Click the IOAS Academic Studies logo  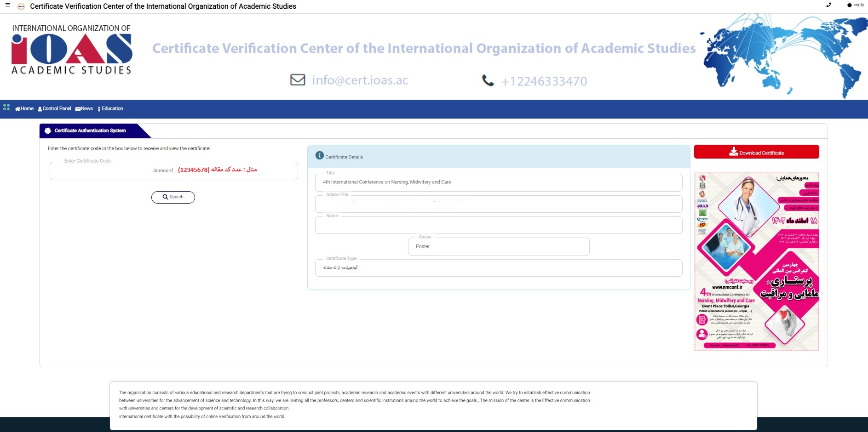coord(72,50)
